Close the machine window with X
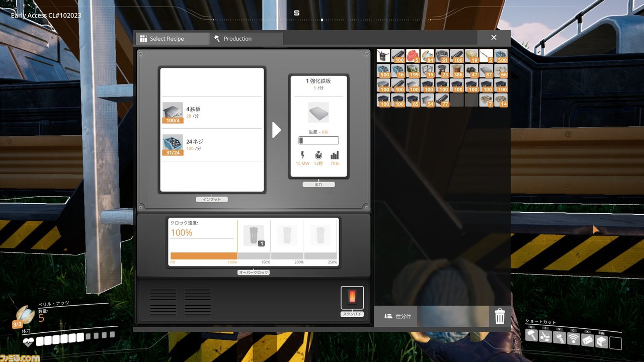 (494, 38)
